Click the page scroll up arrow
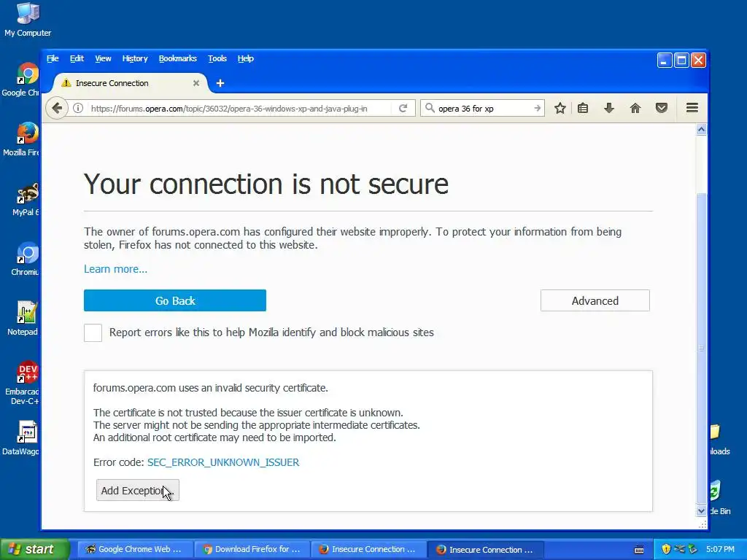The height and width of the screenshot is (560, 747). [701, 130]
